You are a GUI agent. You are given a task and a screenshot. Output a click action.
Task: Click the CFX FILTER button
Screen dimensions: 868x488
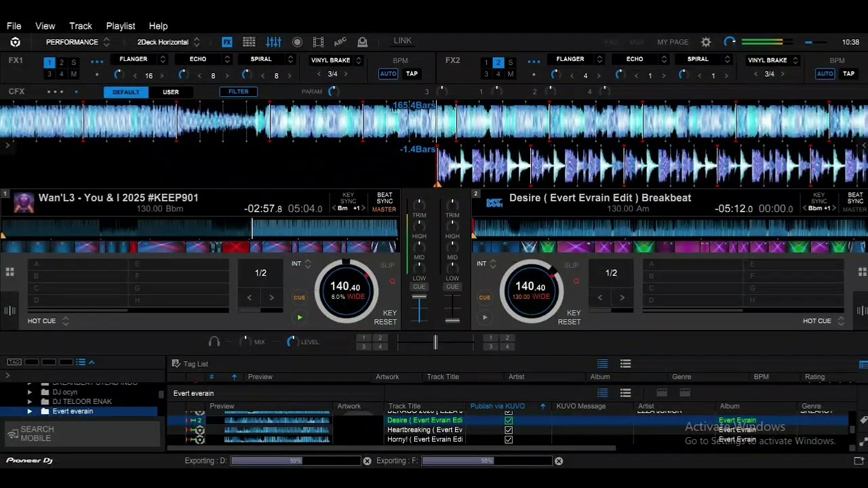tap(238, 91)
